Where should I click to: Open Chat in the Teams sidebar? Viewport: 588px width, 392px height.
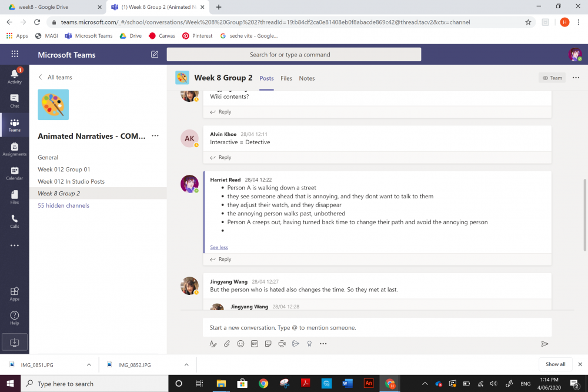14,101
